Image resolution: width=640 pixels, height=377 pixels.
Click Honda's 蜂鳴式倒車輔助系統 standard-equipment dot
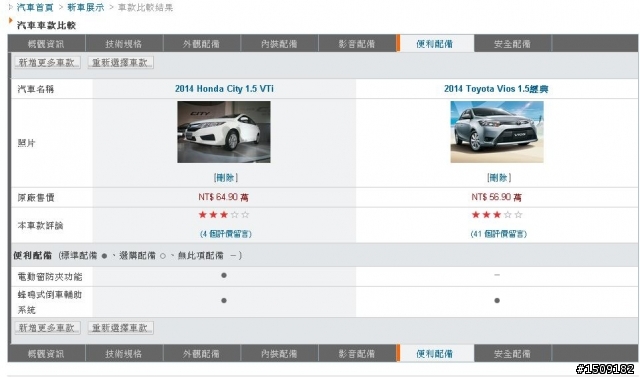click(224, 301)
